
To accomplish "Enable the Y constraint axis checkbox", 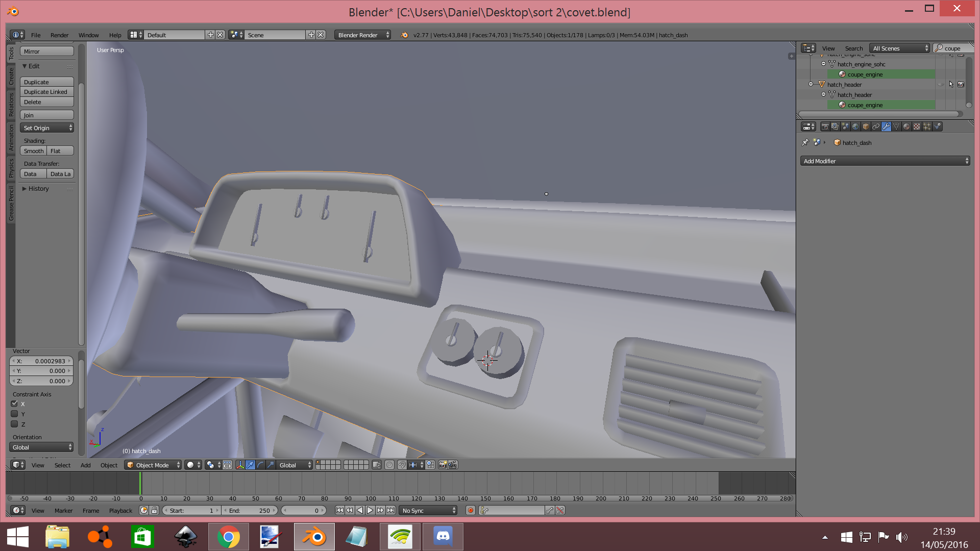I will click(14, 414).
